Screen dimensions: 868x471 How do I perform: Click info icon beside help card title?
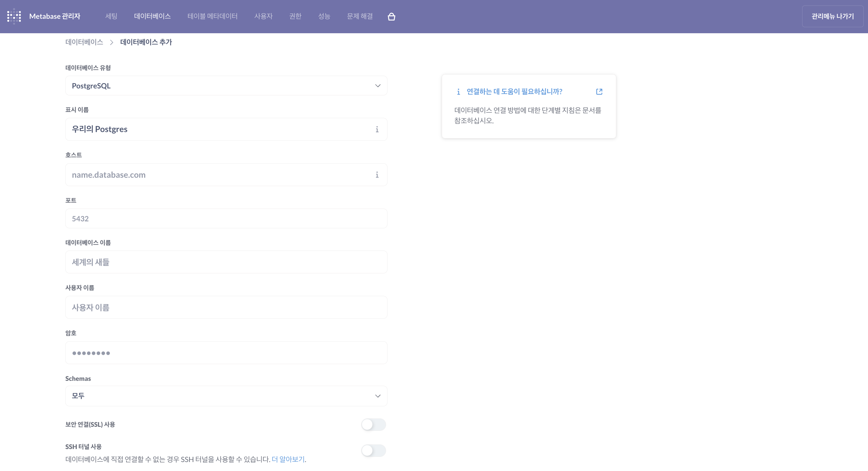[458, 92]
